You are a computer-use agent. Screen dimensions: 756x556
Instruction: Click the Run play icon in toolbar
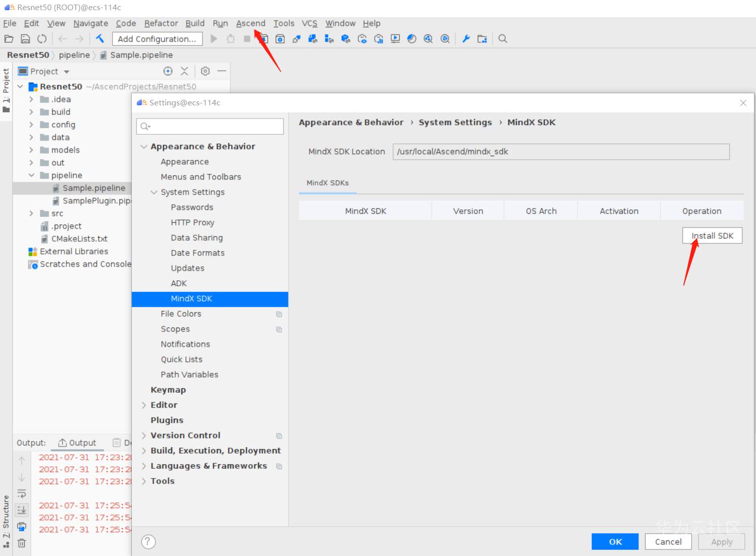214,39
